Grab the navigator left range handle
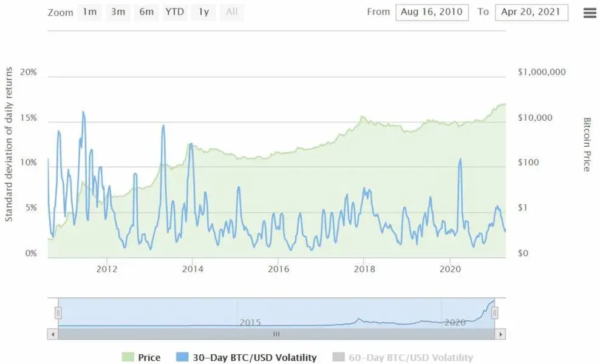Viewport: 600px width, 364px height. [58, 313]
